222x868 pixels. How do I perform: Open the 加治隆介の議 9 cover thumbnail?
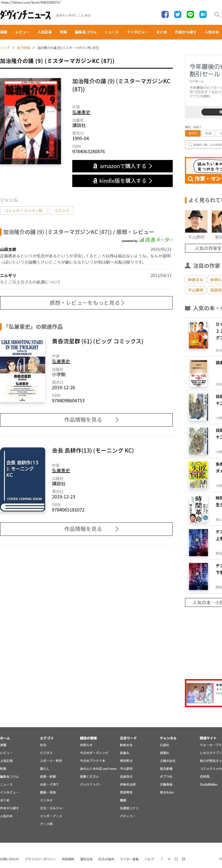tap(30, 121)
